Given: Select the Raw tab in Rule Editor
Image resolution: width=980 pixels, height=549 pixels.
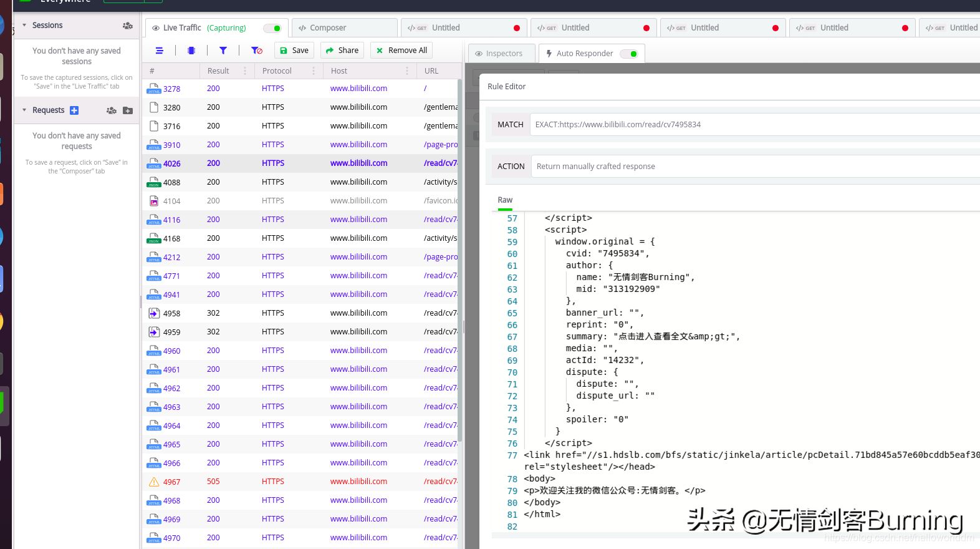Looking at the screenshot, I should coord(505,200).
